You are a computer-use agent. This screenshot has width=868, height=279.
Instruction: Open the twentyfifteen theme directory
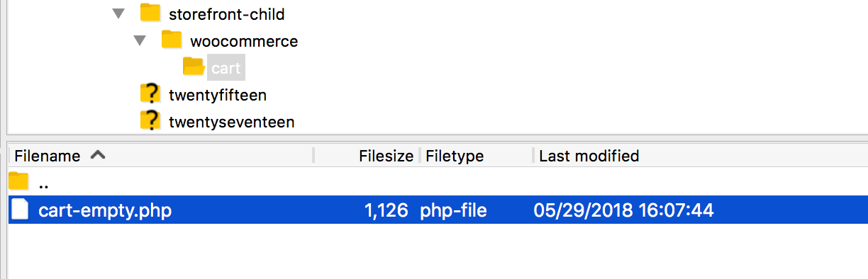point(218,95)
